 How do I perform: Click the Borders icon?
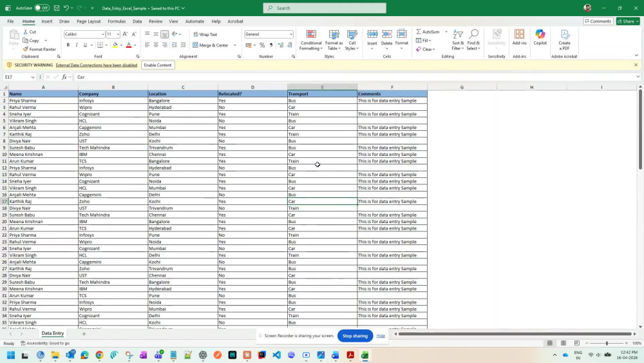[100, 45]
